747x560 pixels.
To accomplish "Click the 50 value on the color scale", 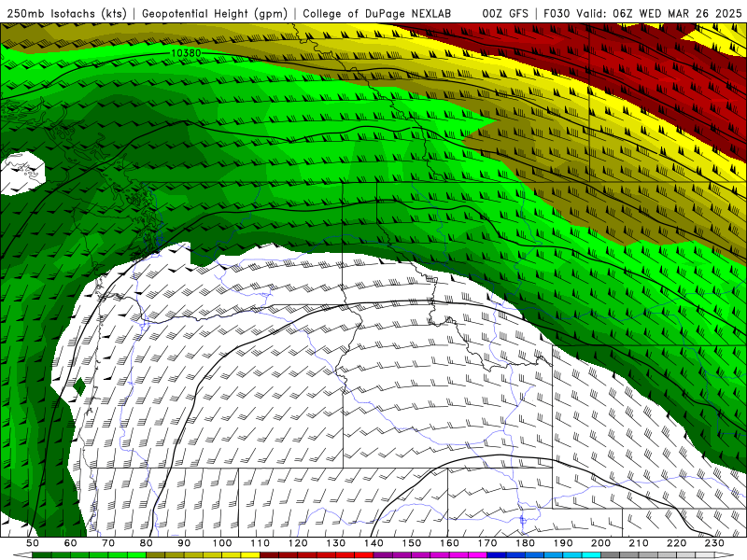I will click(33, 543).
